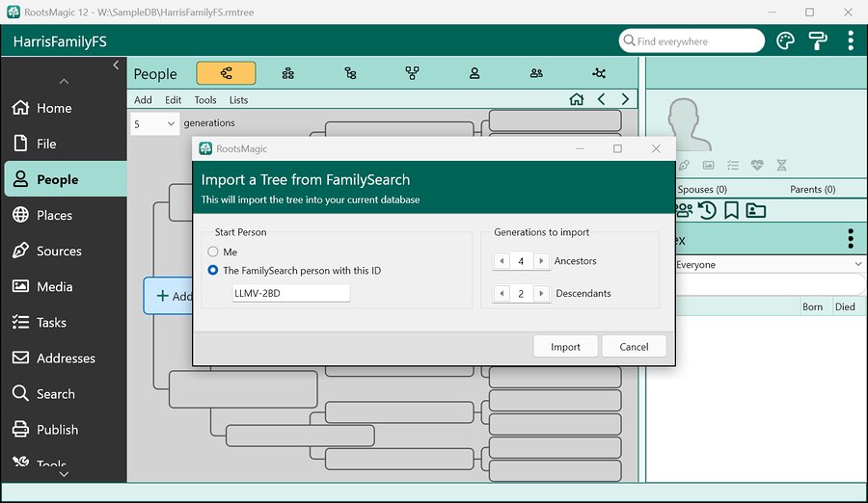Open the history clock icon
868x503 pixels.
[708, 210]
